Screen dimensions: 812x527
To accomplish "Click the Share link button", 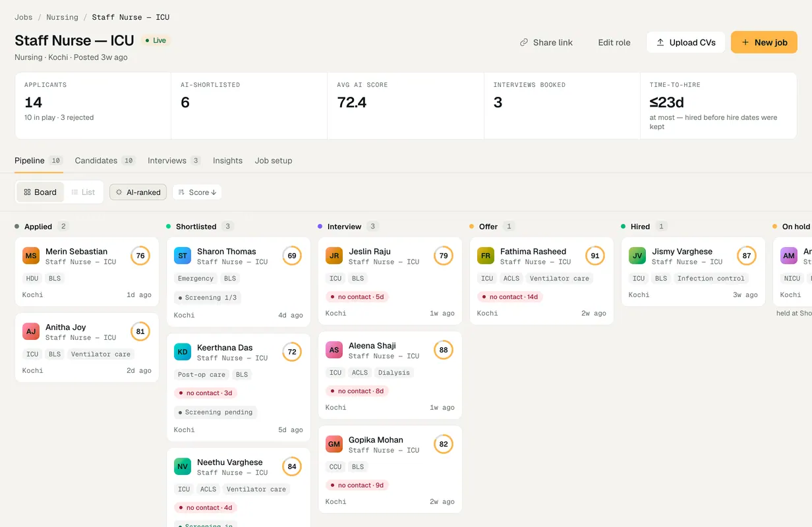I will [546, 42].
